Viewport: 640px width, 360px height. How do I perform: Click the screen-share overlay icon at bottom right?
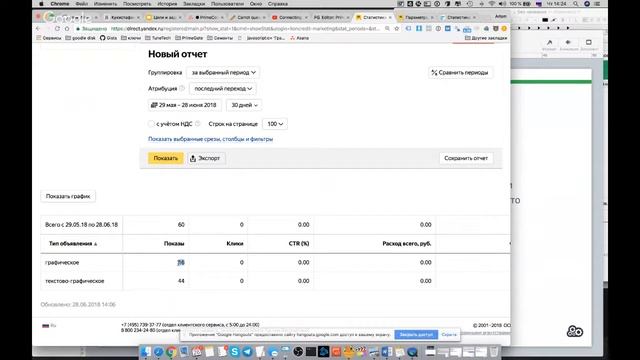(x=575, y=331)
